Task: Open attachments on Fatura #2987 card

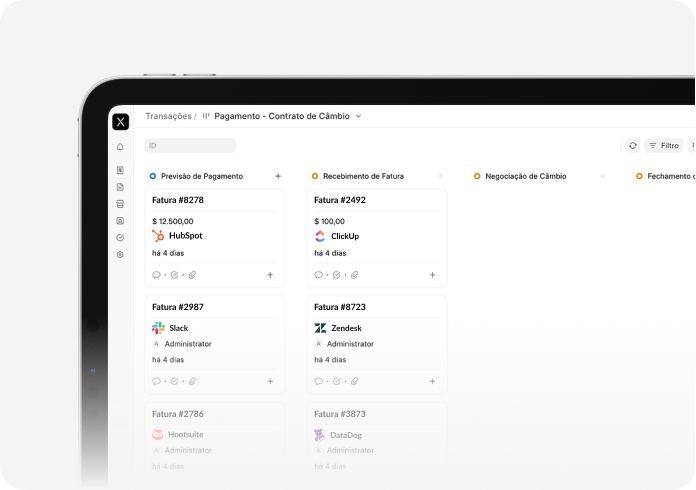Action: pyautogui.click(x=192, y=381)
